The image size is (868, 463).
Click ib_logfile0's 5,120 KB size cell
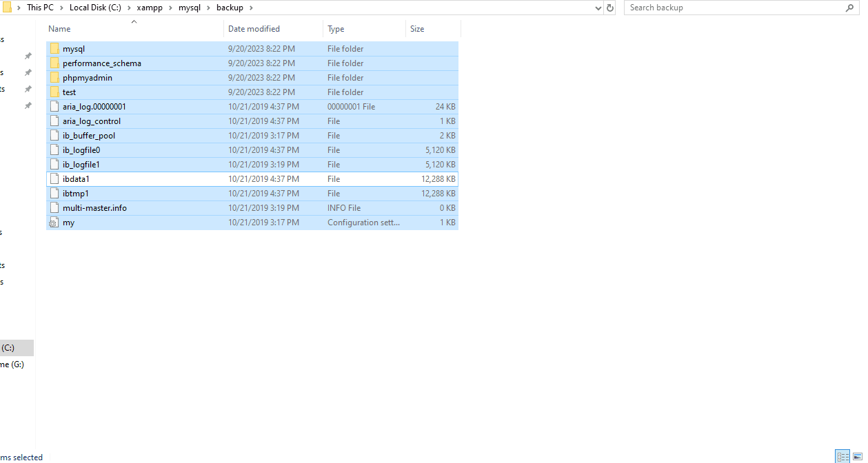point(441,150)
